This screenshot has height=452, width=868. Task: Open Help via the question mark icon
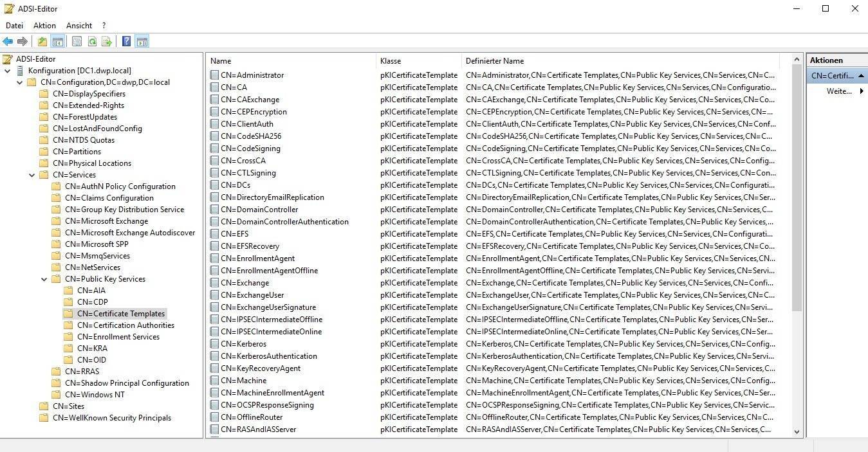coord(127,42)
